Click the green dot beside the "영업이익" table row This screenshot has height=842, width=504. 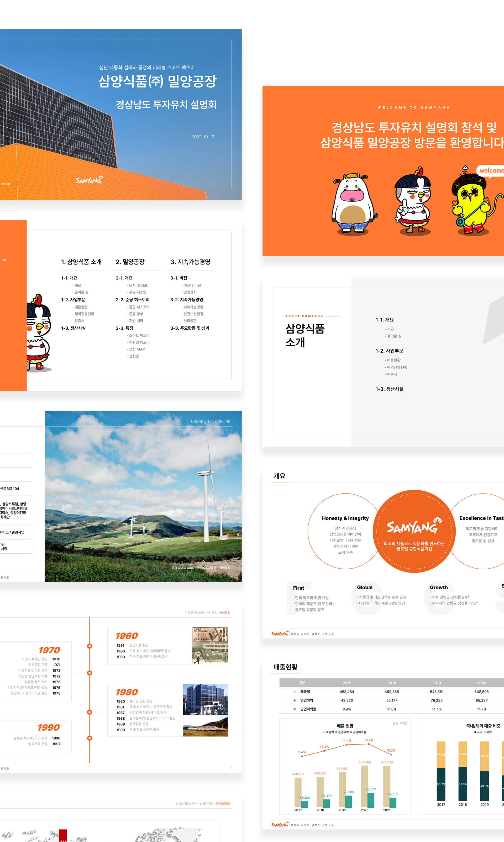(294, 700)
